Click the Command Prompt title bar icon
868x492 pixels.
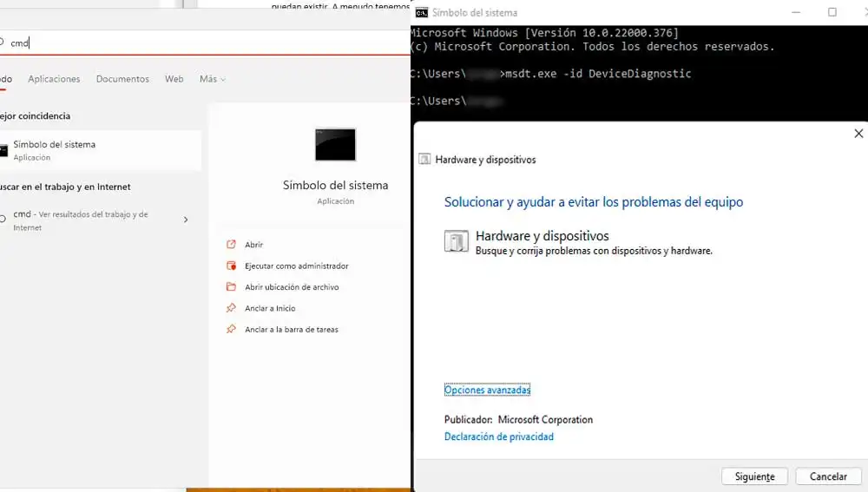click(421, 13)
